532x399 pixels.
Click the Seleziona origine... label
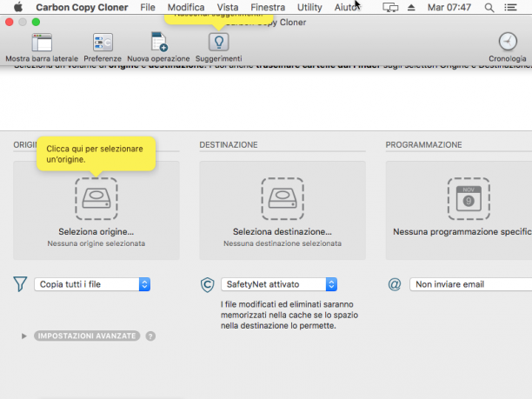pyautogui.click(x=96, y=232)
